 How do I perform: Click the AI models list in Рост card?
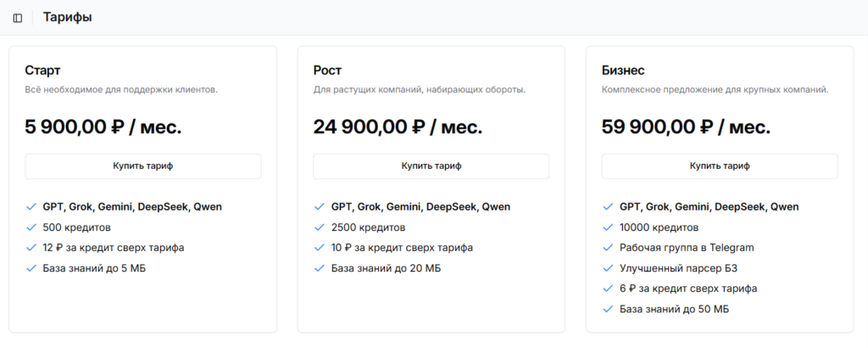[x=420, y=207]
